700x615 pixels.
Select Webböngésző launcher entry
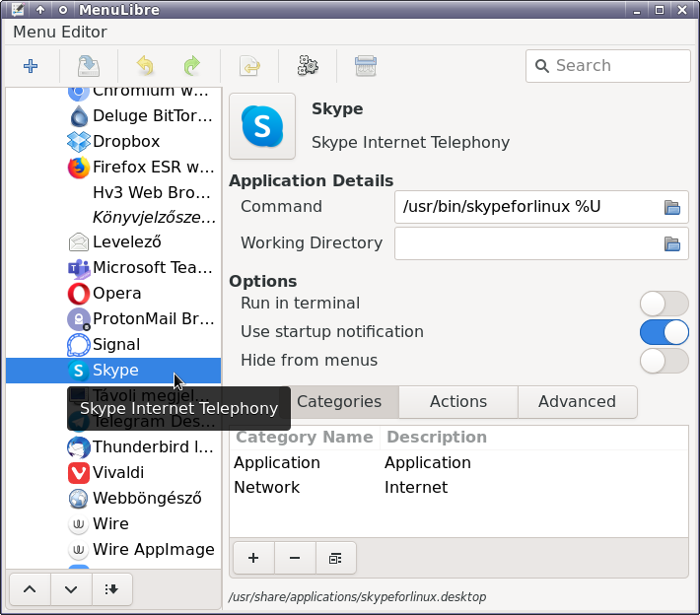(x=113, y=498)
